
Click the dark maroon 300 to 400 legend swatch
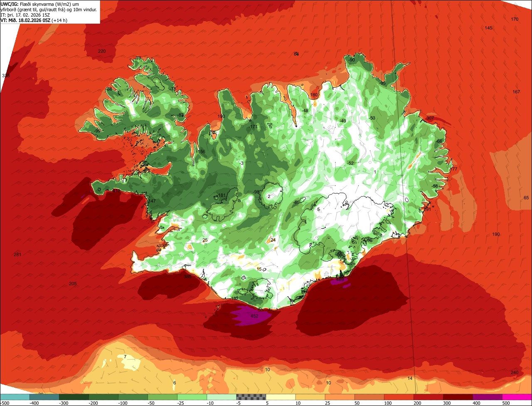pos(458,397)
